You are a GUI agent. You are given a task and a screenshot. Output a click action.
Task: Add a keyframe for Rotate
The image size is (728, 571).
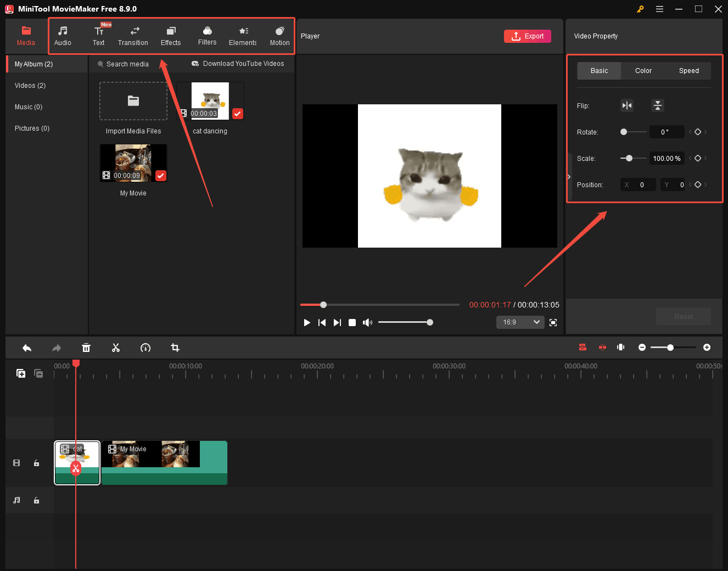(x=698, y=132)
